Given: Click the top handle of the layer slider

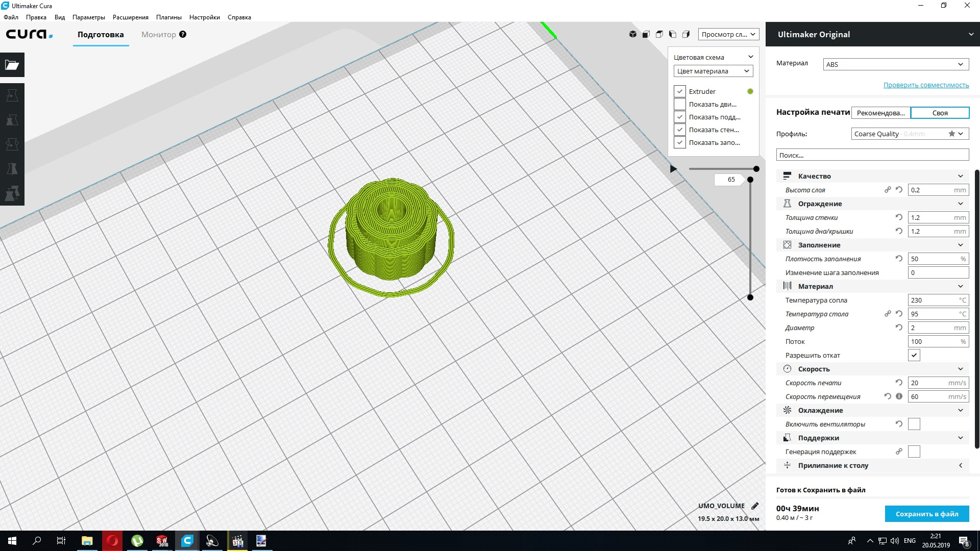Looking at the screenshot, I should tap(750, 180).
